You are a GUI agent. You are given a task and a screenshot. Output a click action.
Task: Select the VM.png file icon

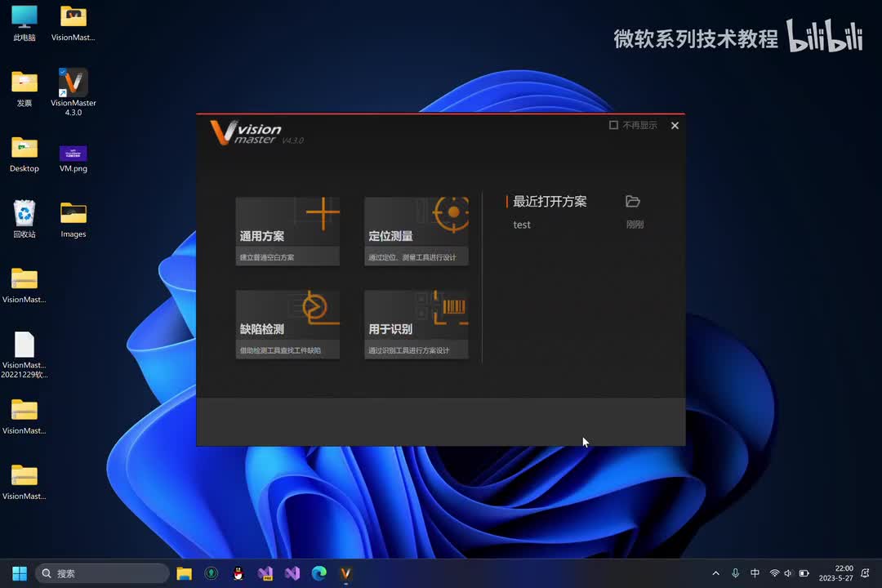(x=73, y=158)
